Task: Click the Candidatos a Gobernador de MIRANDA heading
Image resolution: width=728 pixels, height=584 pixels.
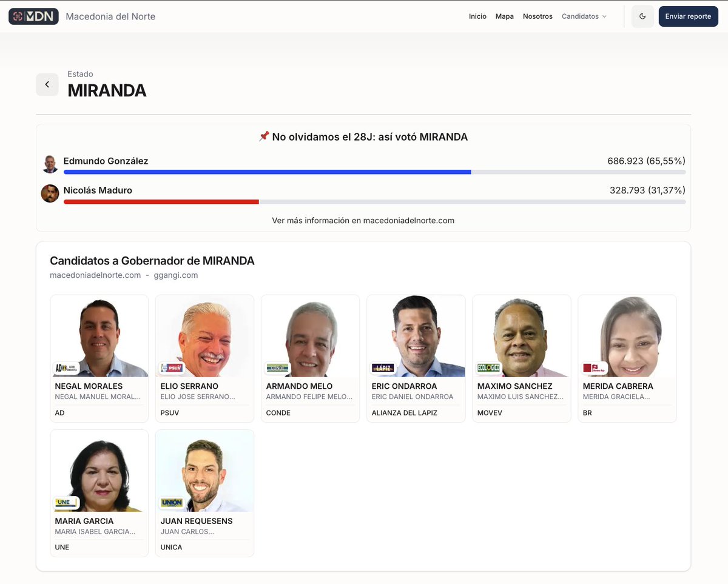Action: pos(152,261)
